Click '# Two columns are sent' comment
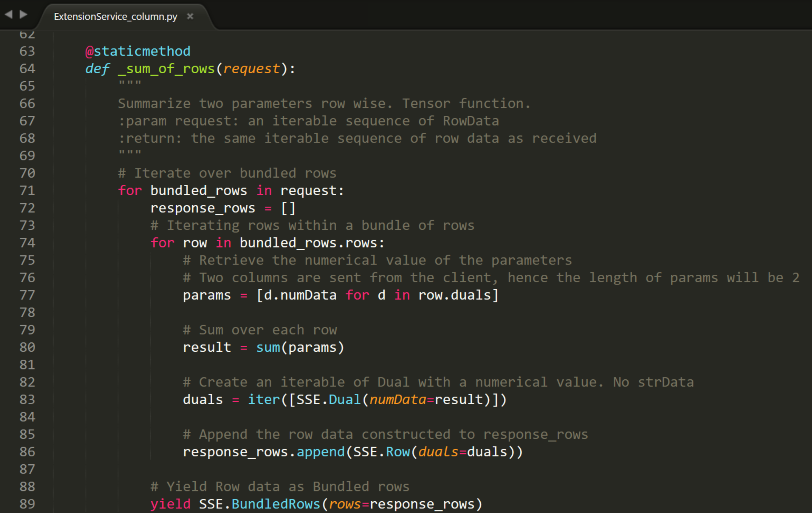The height and width of the screenshot is (513, 812). pyautogui.click(x=491, y=278)
